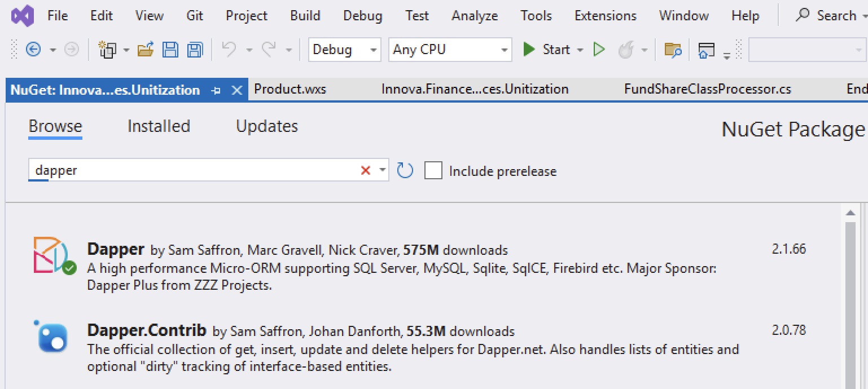Viewport: 868px width, 389px height.
Task: Pin the NuGet document tab
Action: tap(216, 90)
